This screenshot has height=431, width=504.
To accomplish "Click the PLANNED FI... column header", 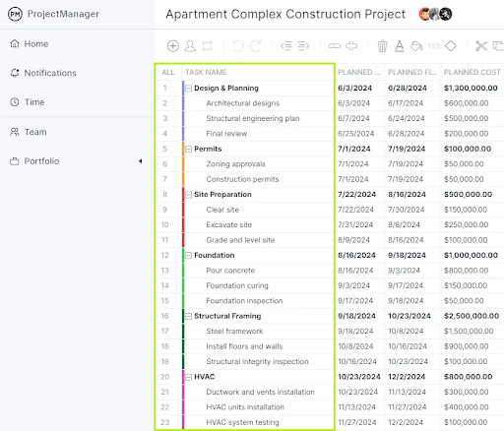I will 412,72.
